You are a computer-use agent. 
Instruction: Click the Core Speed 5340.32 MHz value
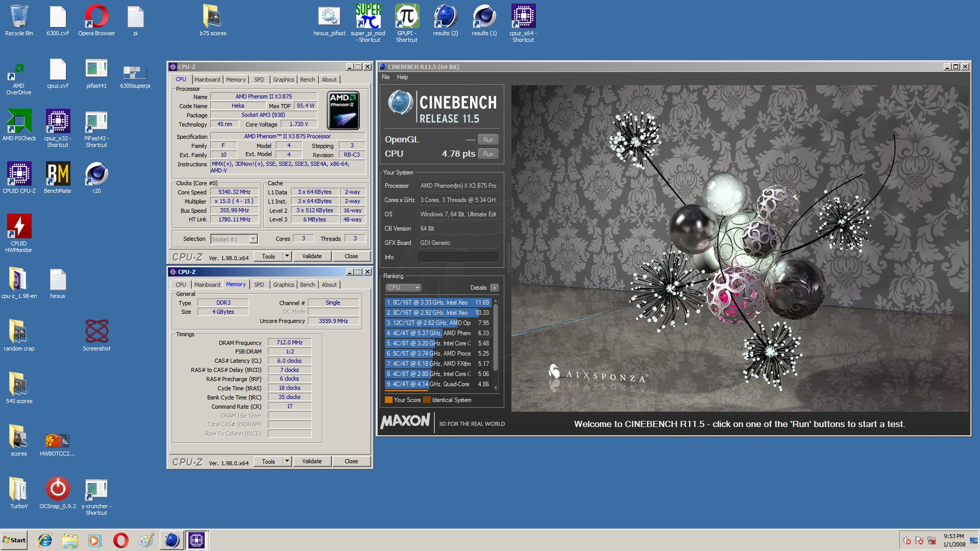coord(234,192)
